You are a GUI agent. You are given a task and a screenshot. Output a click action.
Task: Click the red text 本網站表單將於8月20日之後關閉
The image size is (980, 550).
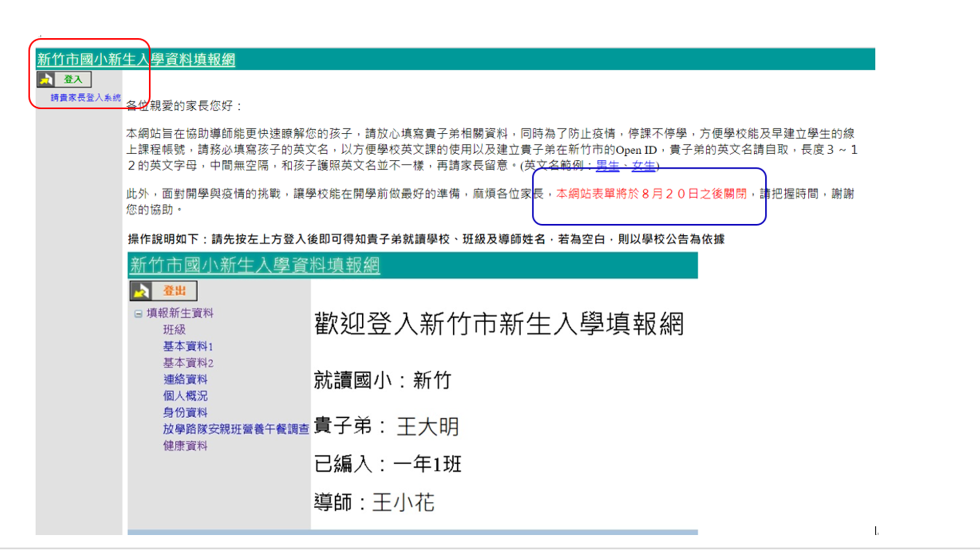[x=651, y=194]
